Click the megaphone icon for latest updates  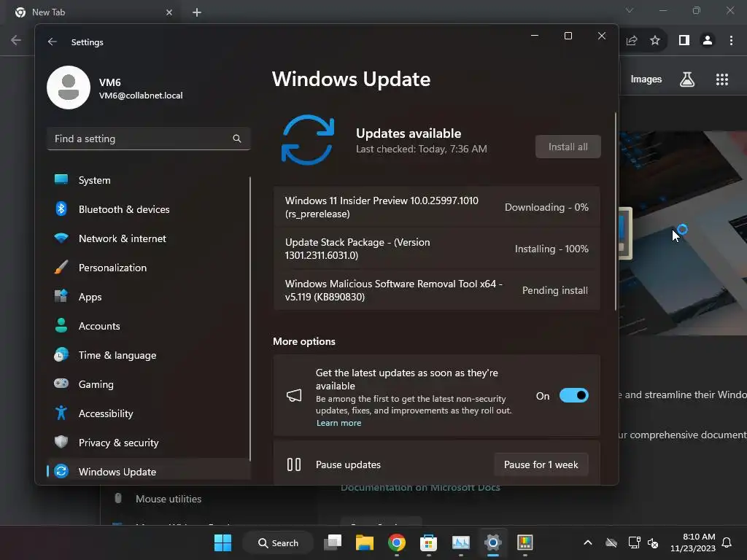coord(294,395)
